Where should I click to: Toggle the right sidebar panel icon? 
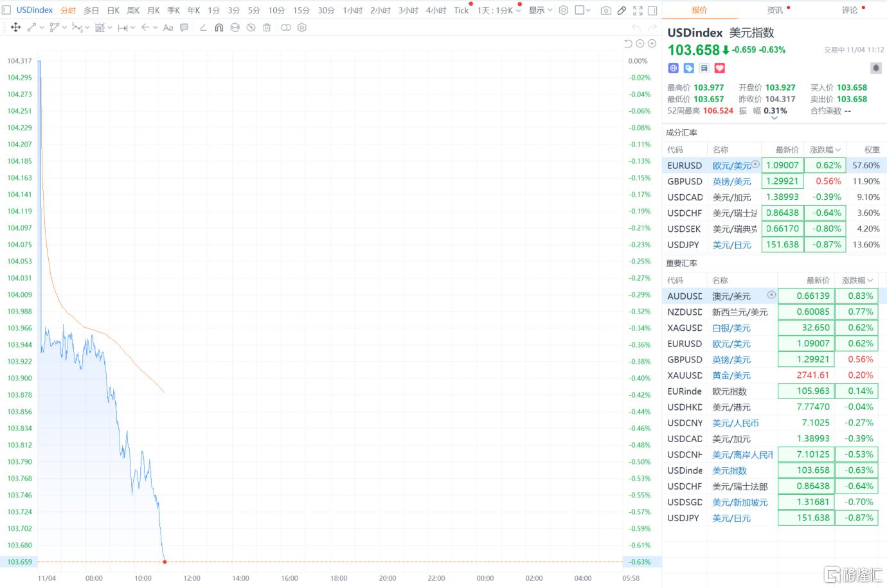click(x=652, y=10)
